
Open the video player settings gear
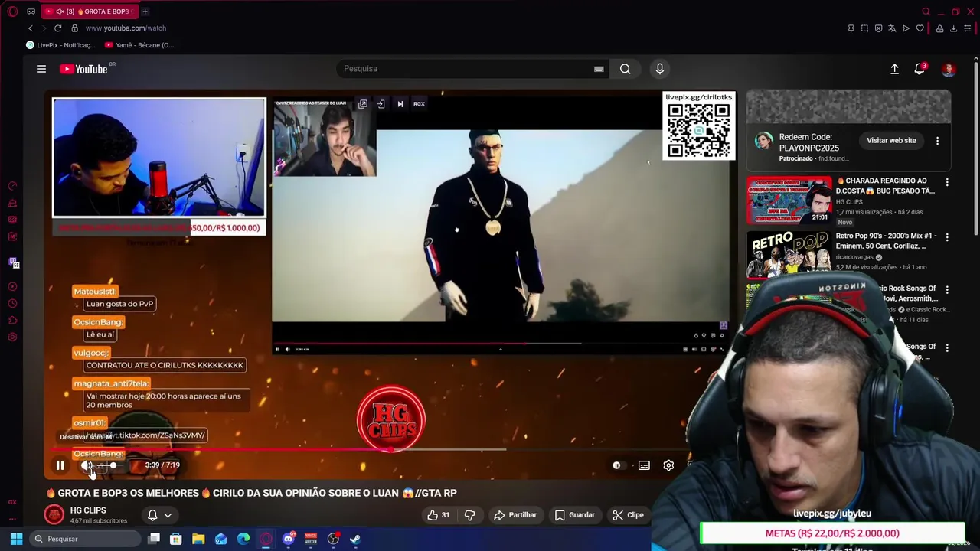click(x=668, y=465)
